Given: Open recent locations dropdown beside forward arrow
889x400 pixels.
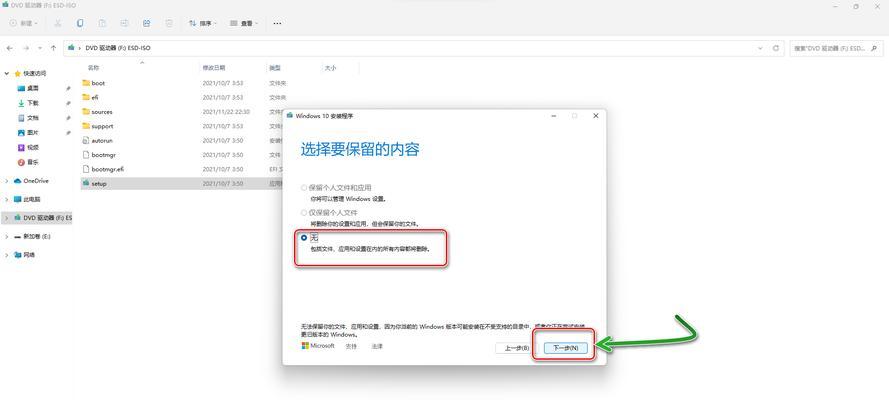Looking at the screenshot, I should (x=39, y=48).
